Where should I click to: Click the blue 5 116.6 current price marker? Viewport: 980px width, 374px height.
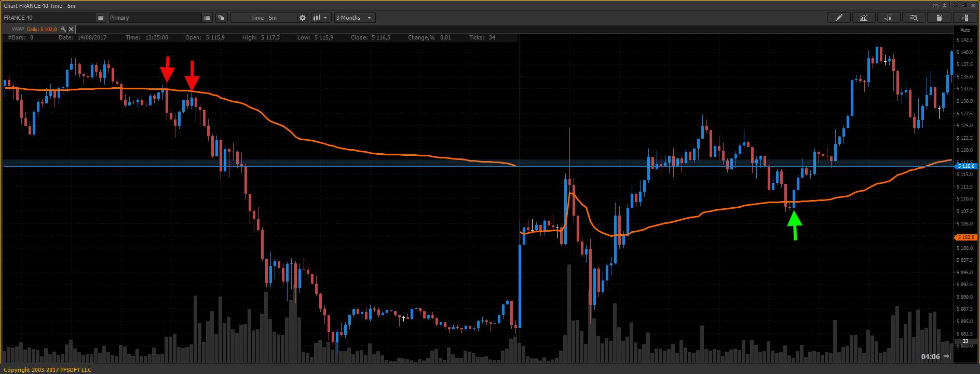click(966, 166)
